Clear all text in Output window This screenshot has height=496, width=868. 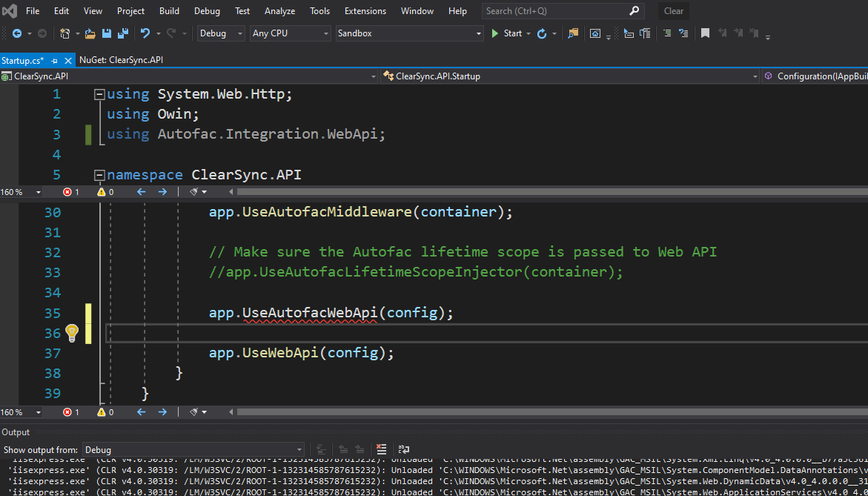click(x=381, y=449)
